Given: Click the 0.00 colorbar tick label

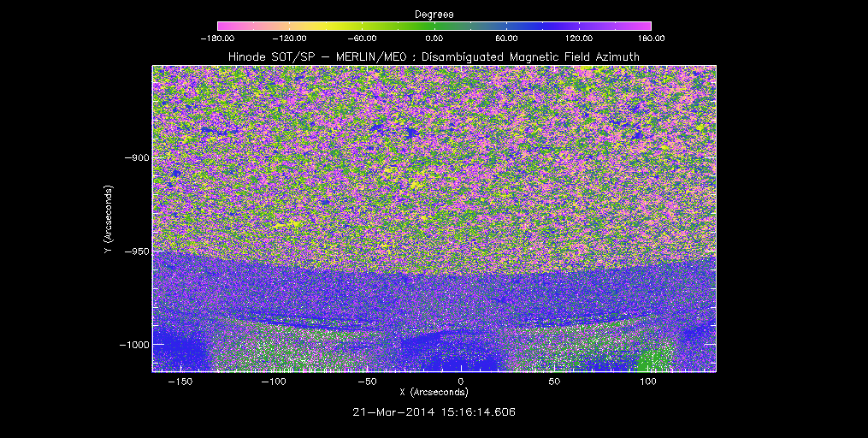Looking at the screenshot, I should 434,38.
